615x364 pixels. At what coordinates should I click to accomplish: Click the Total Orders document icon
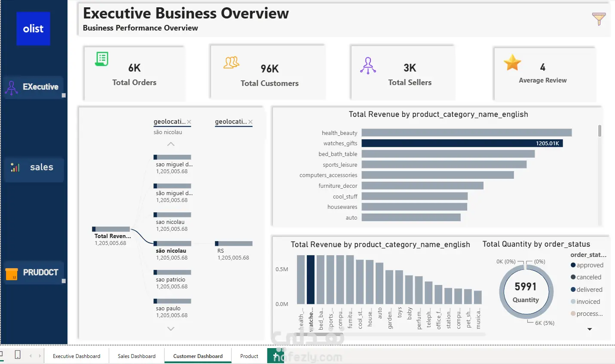(x=102, y=59)
